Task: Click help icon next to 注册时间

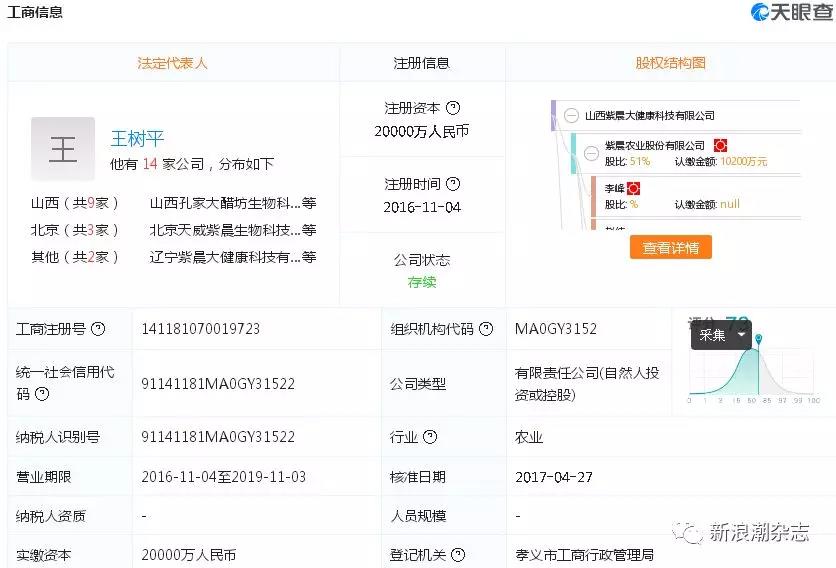Action: [x=453, y=184]
